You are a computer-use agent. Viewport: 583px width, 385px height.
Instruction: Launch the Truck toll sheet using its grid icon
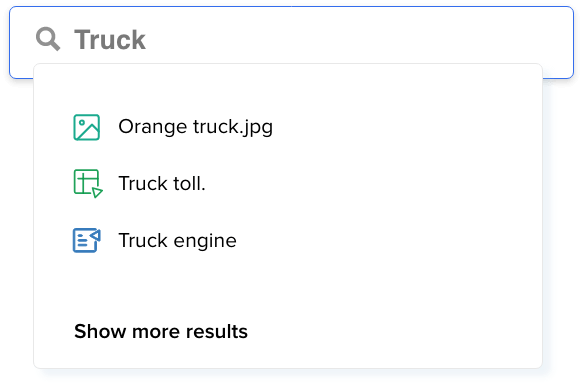[88, 183]
